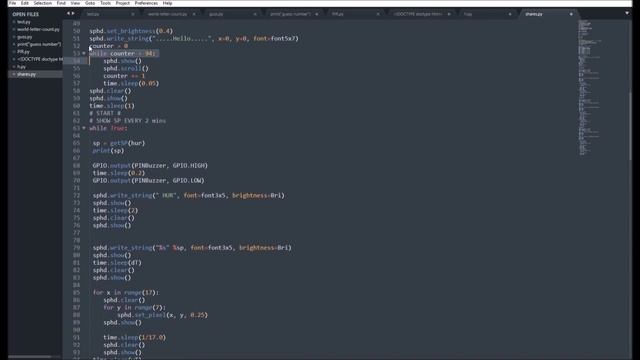The width and height of the screenshot is (640, 360).
Task: Click the OPEN FILES sidebar header
Action: pyautogui.click(x=25, y=14)
